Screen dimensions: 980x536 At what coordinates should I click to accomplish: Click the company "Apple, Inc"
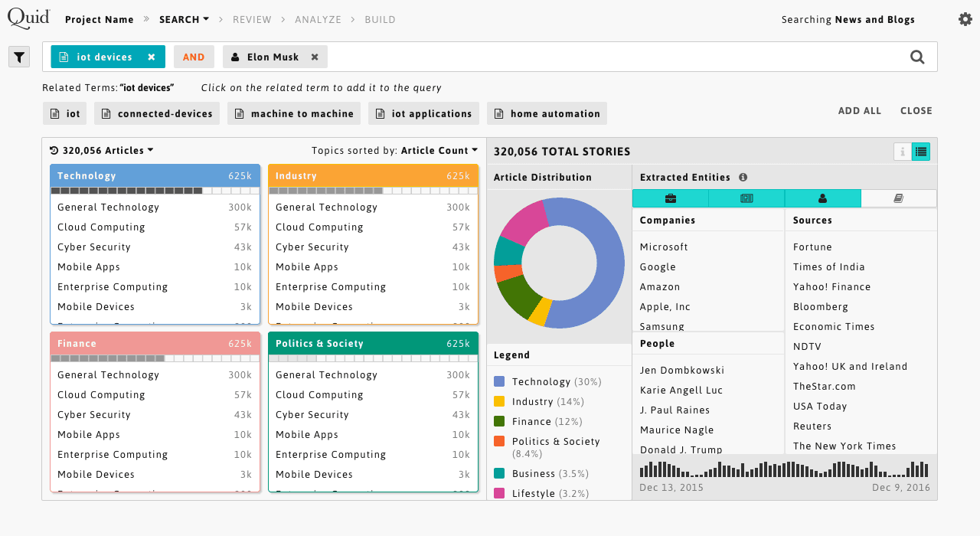tap(665, 307)
